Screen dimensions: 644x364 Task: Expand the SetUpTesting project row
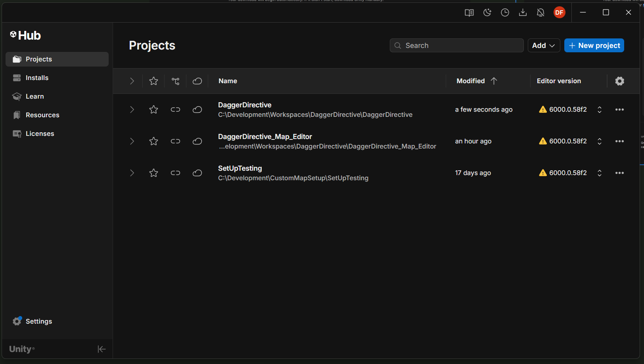pos(132,173)
